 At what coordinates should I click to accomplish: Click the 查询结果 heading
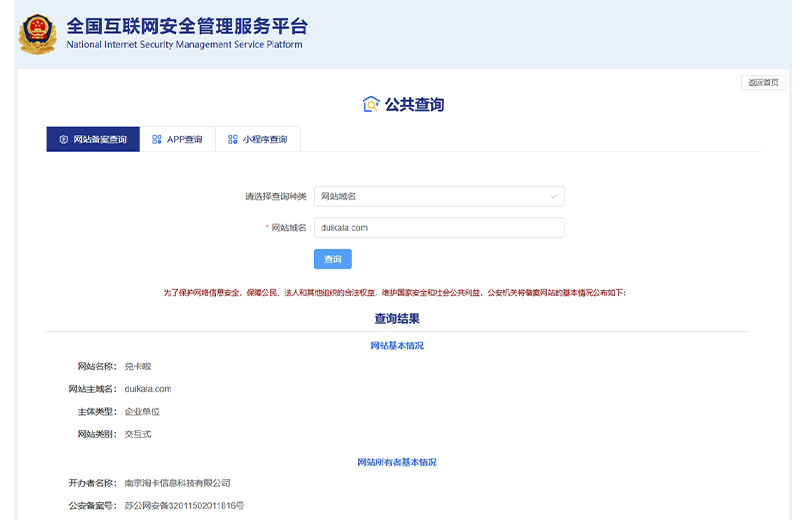point(397,319)
